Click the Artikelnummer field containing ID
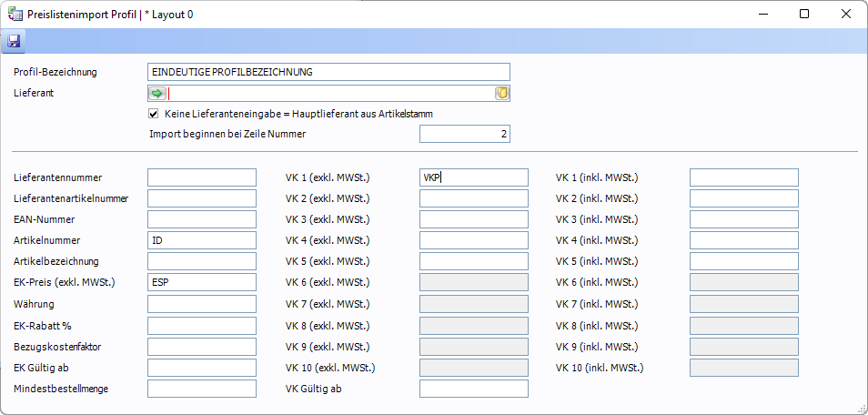Viewport: 868px width, 415px height. [201, 240]
